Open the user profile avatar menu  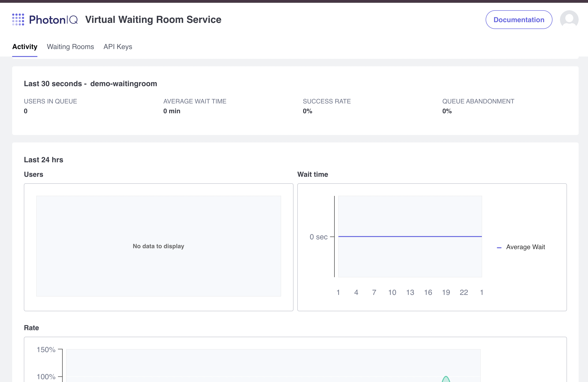click(569, 19)
